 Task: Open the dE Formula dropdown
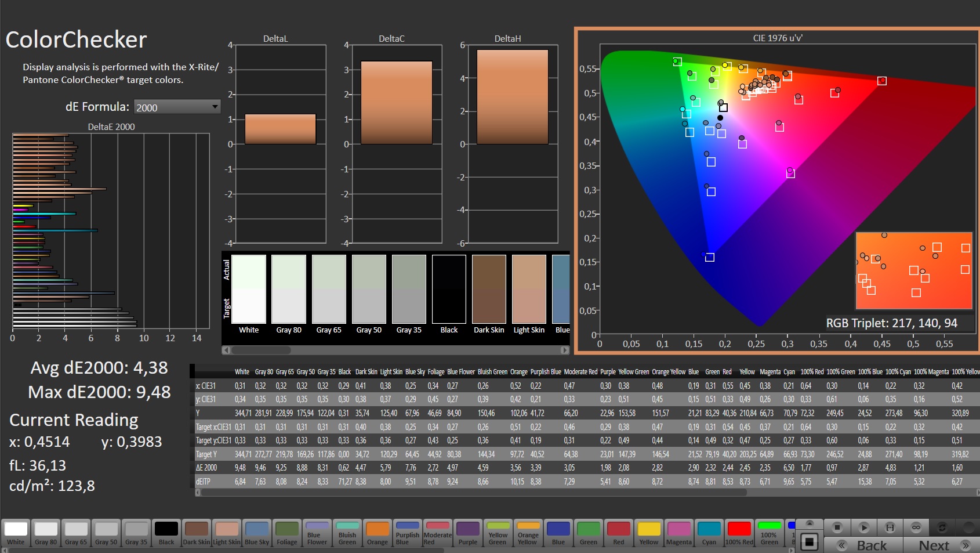pos(177,107)
